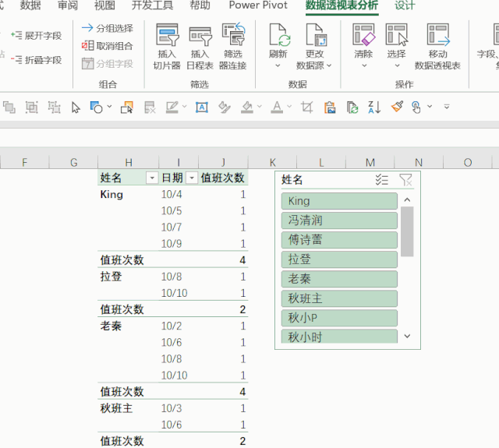Click Change Data Source icon
The height and width of the screenshot is (448, 499).
point(316,35)
